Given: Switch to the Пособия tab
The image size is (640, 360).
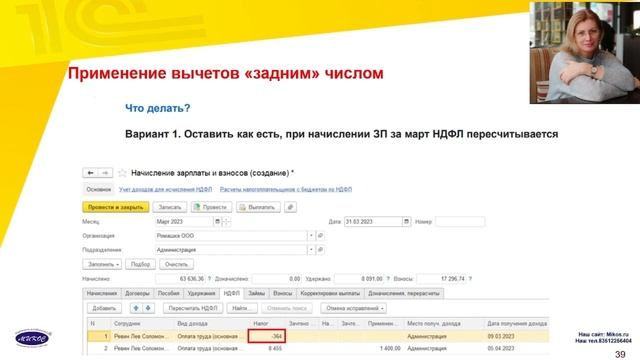Looking at the screenshot, I should tap(169, 293).
